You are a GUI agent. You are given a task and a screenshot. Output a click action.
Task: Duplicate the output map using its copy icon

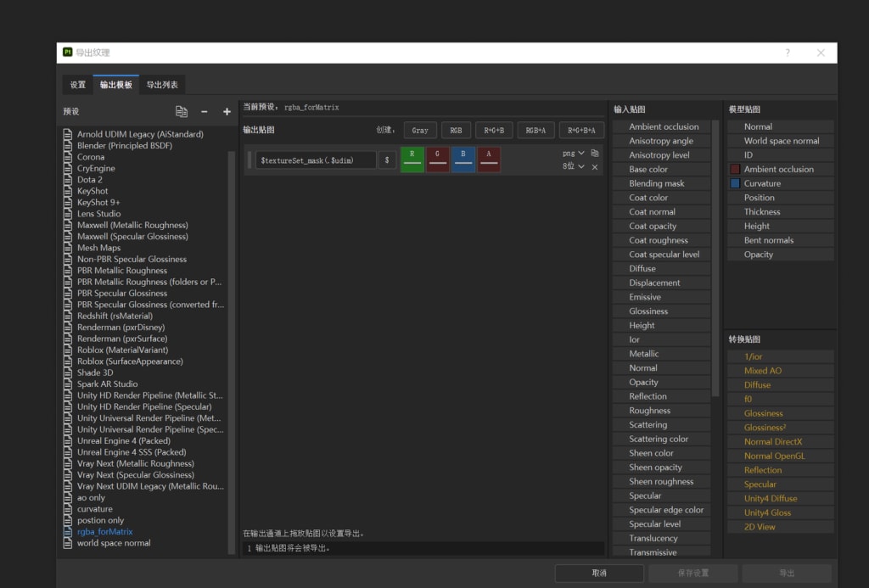595,153
